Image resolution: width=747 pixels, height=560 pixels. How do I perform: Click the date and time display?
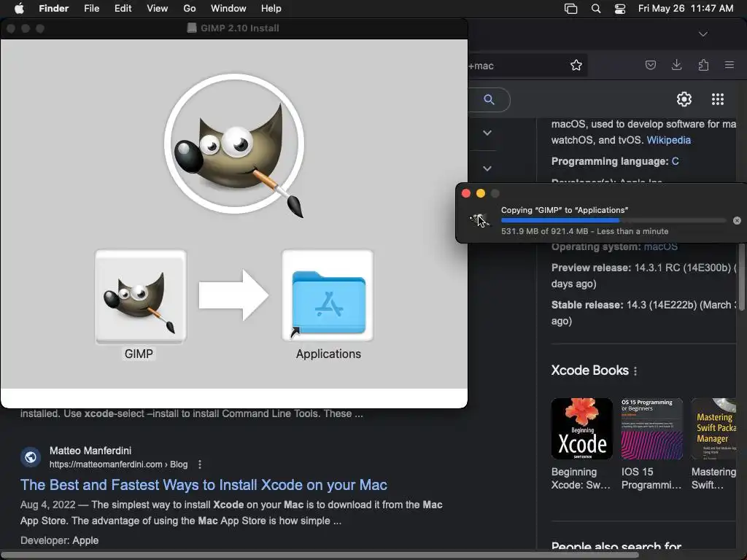click(686, 8)
